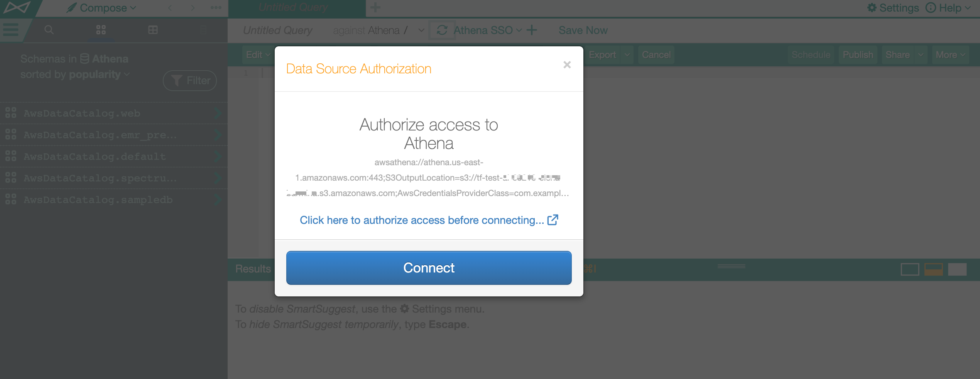Open the Athena schema dropdown
Screen dimensions: 980x379
coord(421,30)
